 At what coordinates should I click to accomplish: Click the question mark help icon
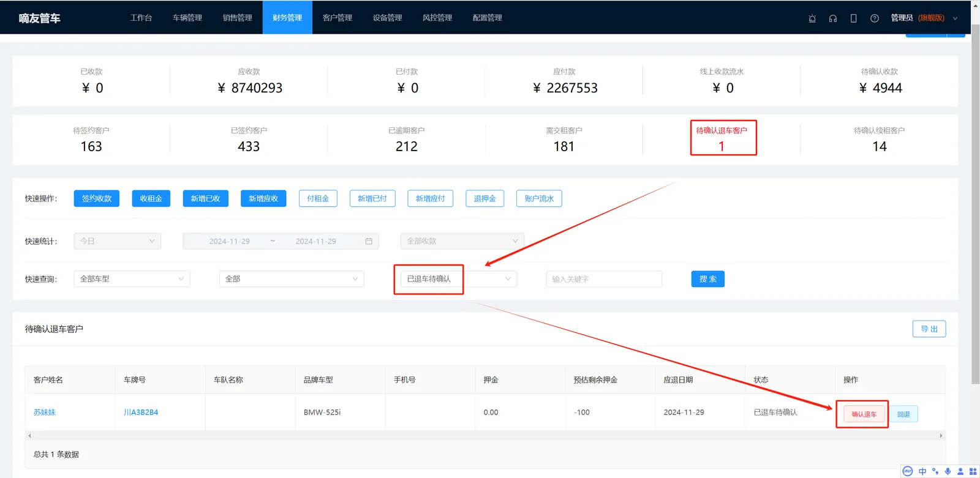[x=875, y=18]
